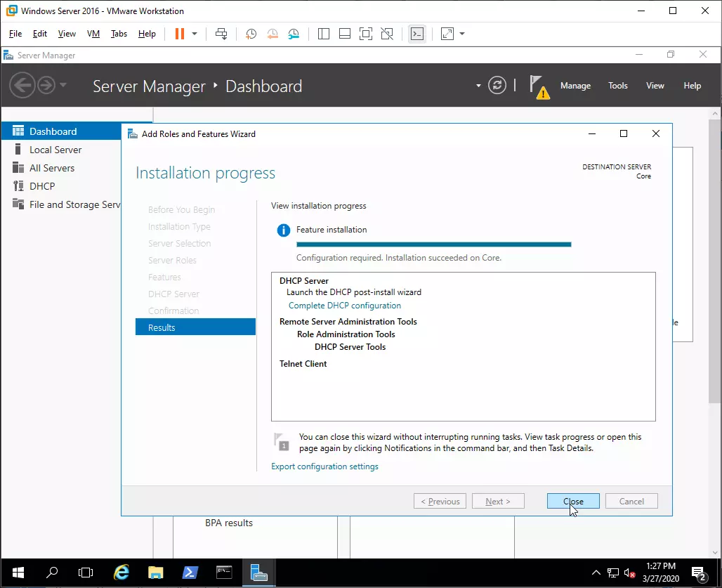Click BPA results in the dashboard
The height and width of the screenshot is (588, 722).
point(229,523)
